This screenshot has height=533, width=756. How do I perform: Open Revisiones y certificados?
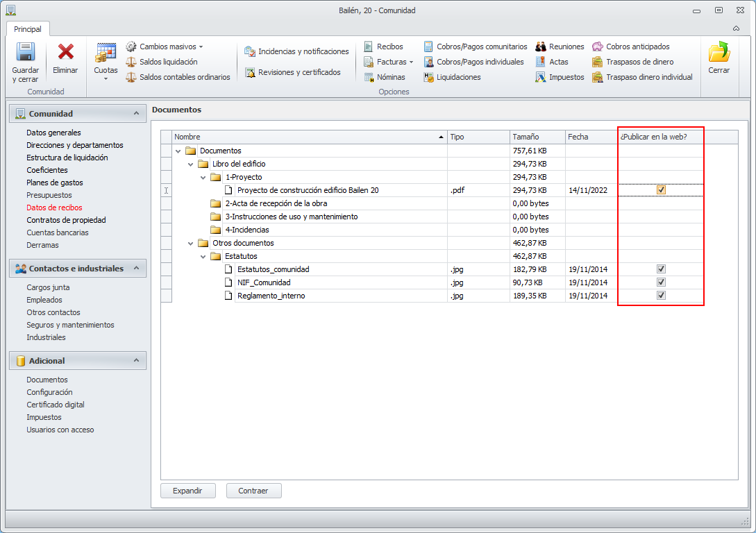pos(293,72)
